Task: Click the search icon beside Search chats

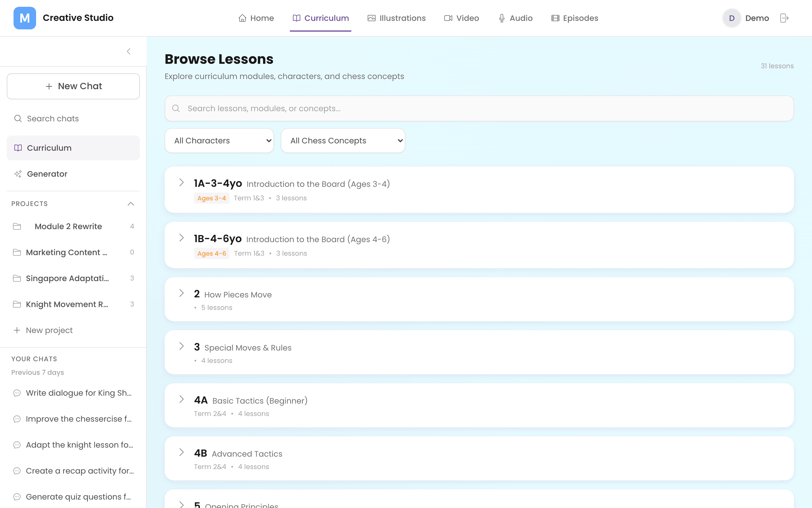Action: coord(18,119)
